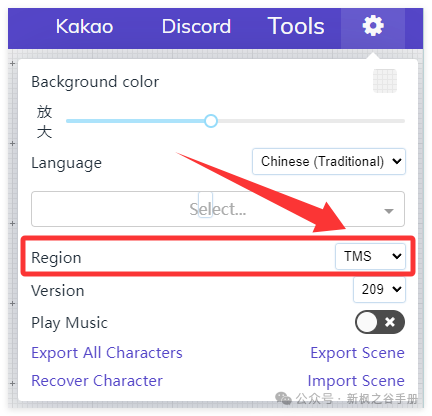Click the zoom slider handle

coord(211,121)
